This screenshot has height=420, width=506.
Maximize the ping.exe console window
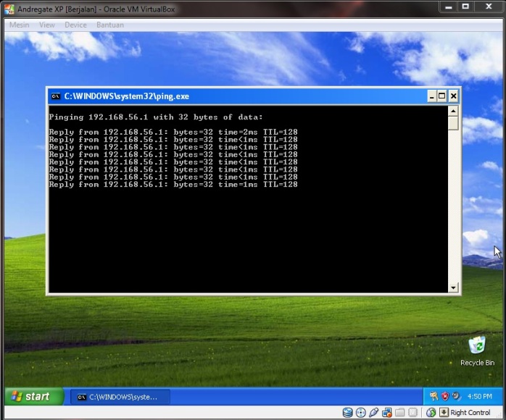pyautogui.click(x=441, y=96)
